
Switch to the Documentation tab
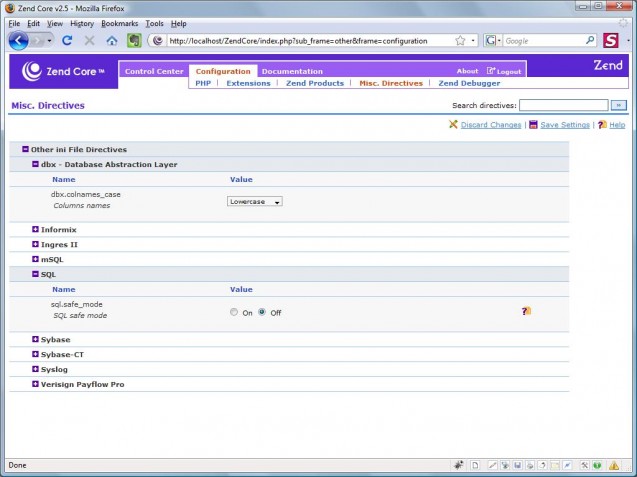292,71
